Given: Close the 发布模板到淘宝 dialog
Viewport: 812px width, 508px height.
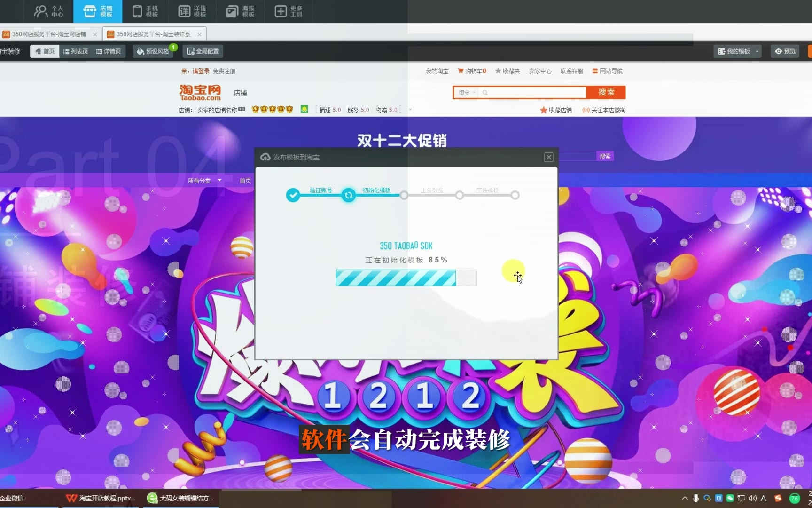Looking at the screenshot, I should pyautogui.click(x=548, y=157).
